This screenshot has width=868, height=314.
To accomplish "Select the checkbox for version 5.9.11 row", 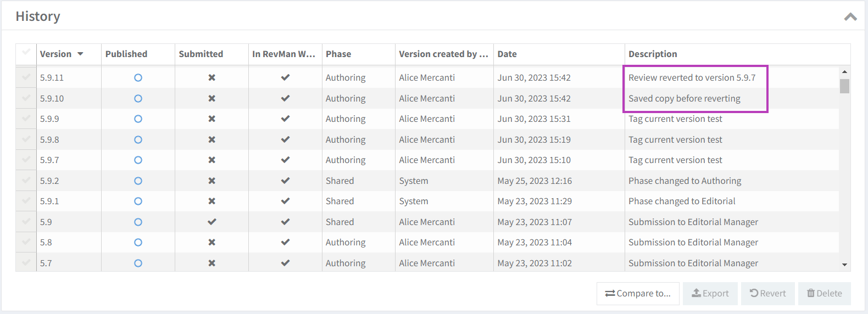I will click(x=26, y=78).
